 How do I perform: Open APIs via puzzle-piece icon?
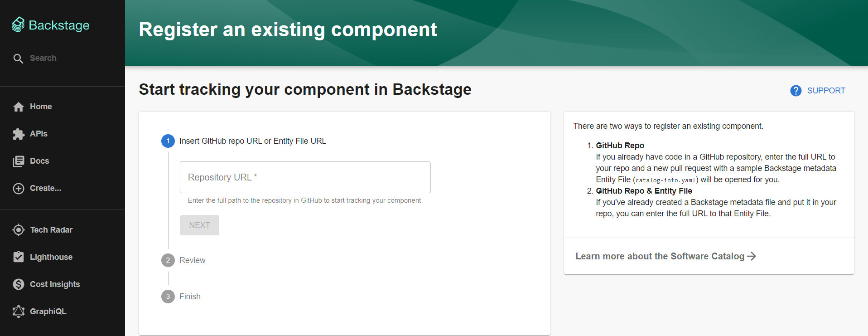pos(19,134)
